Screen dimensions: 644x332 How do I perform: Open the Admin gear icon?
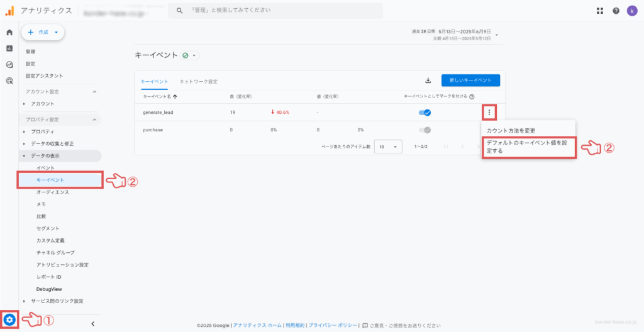(10, 319)
